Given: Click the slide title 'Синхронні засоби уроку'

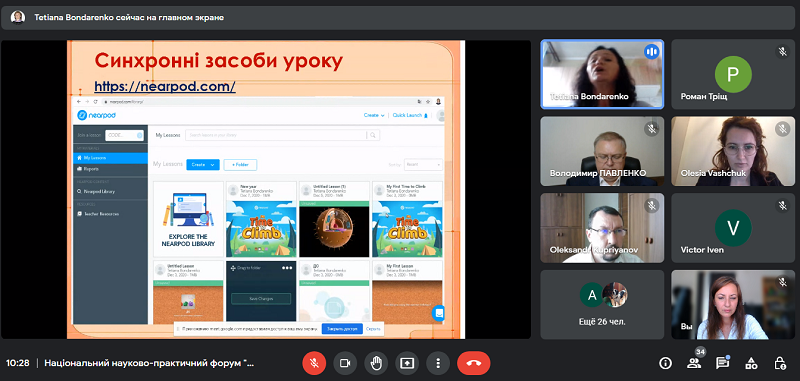Looking at the screenshot, I should tap(218, 61).
